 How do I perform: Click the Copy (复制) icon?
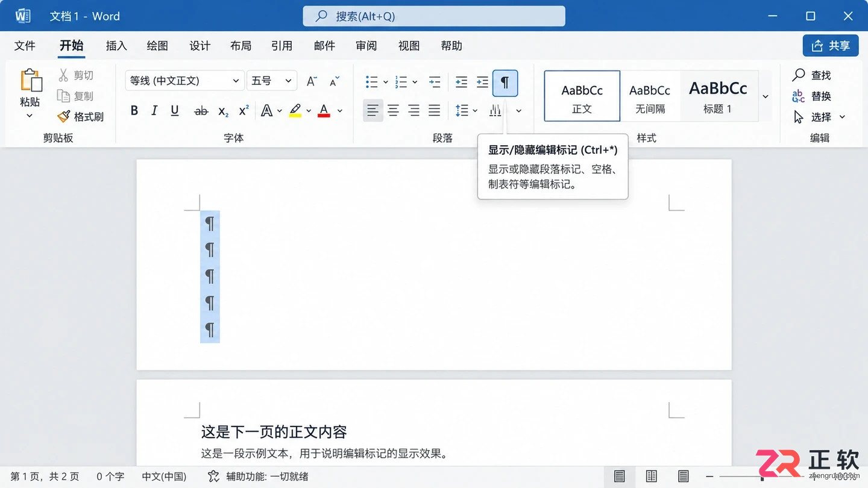(63, 96)
